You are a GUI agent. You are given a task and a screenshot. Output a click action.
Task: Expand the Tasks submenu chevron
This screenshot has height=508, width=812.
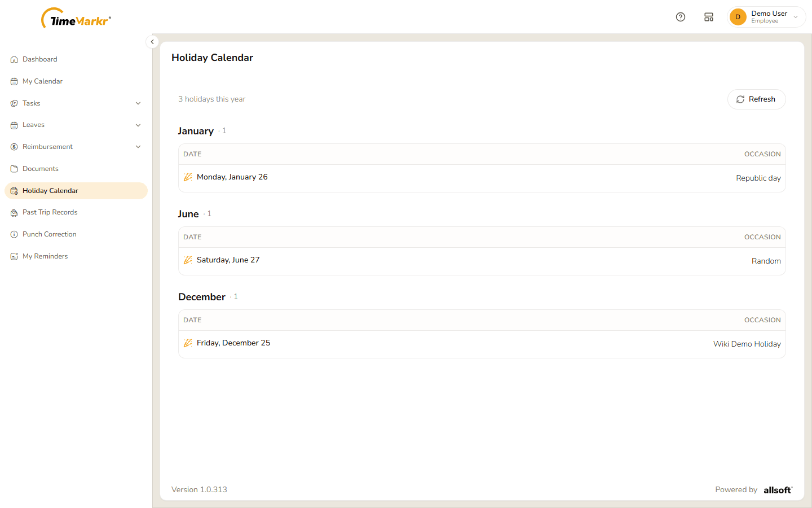pyautogui.click(x=138, y=103)
